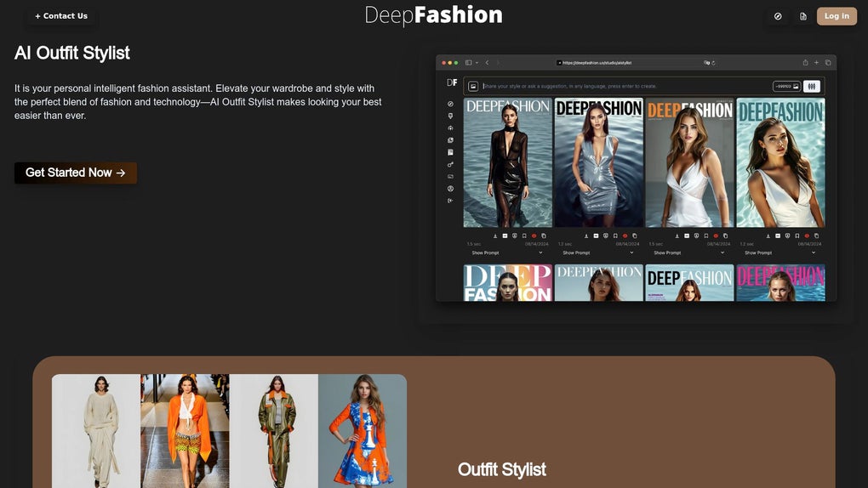The image size is (868, 488).
Task: Open the studio app preview screenshot
Action: point(636,178)
